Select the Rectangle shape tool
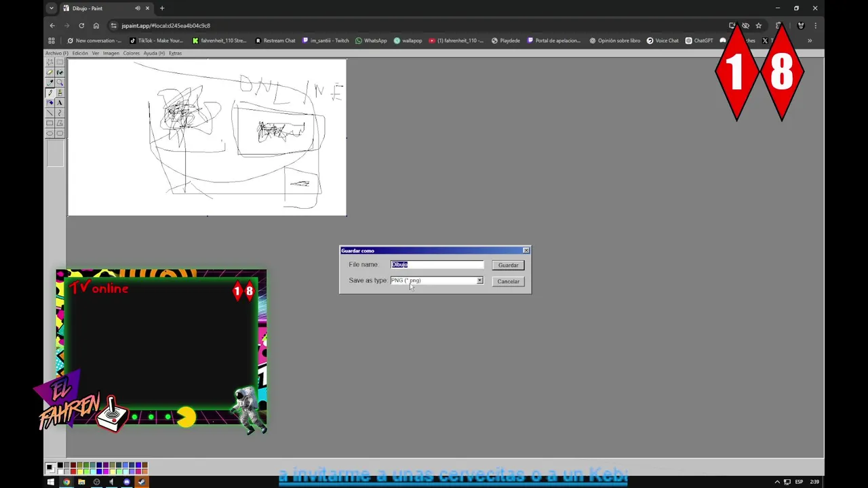868x488 pixels. (x=50, y=123)
